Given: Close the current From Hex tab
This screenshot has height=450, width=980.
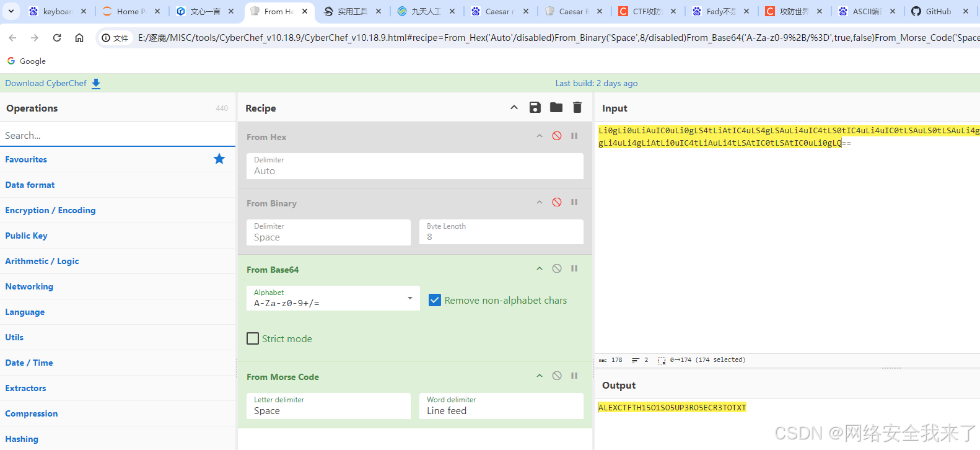Looking at the screenshot, I should (305, 11).
